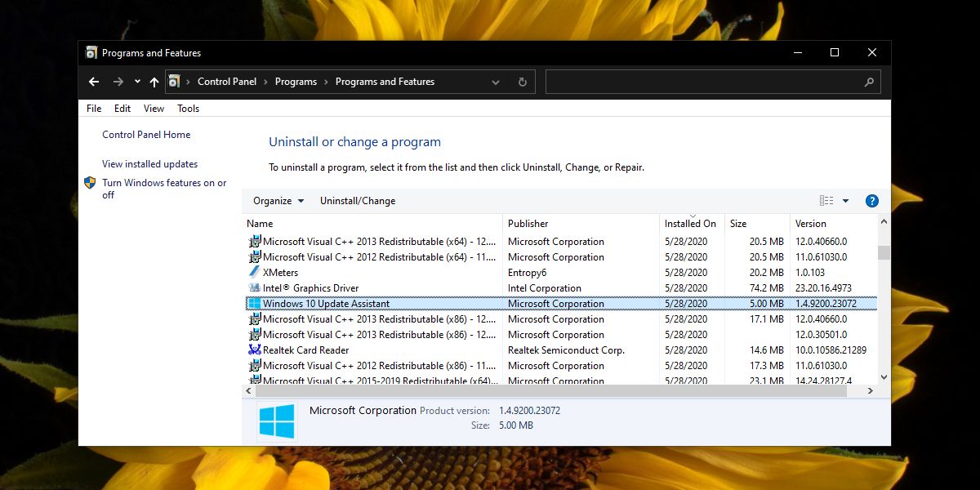Open the recent locations dropdown arrow
This screenshot has width=980, height=490.
[137, 82]
